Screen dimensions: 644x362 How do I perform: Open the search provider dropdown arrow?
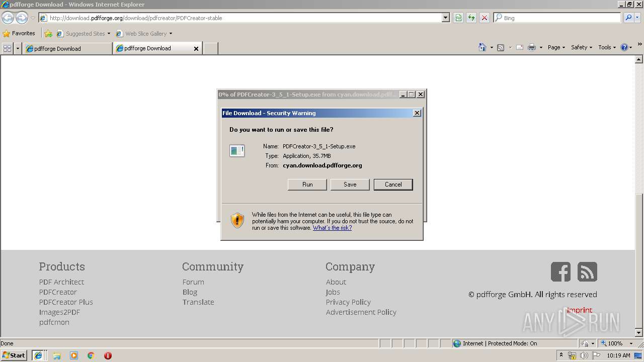tap(637, 18)
